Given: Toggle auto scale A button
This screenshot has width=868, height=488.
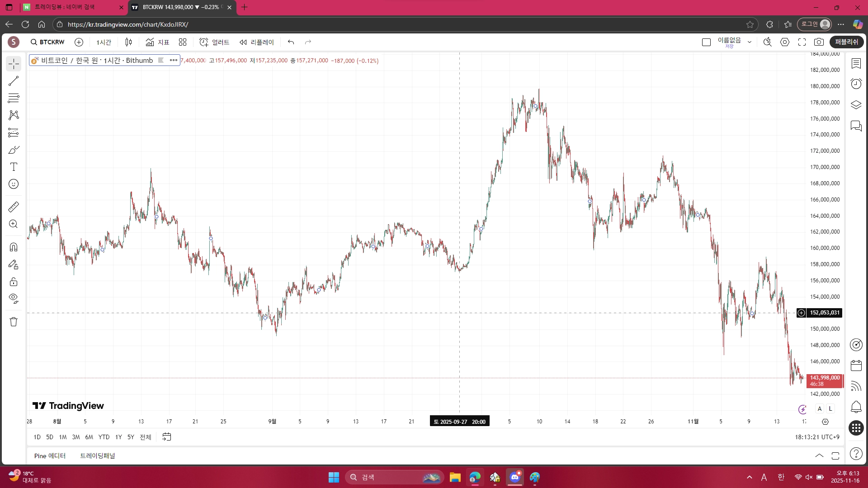Looking at the screenshot, I should pyautogui.click(x=820, y=408).
